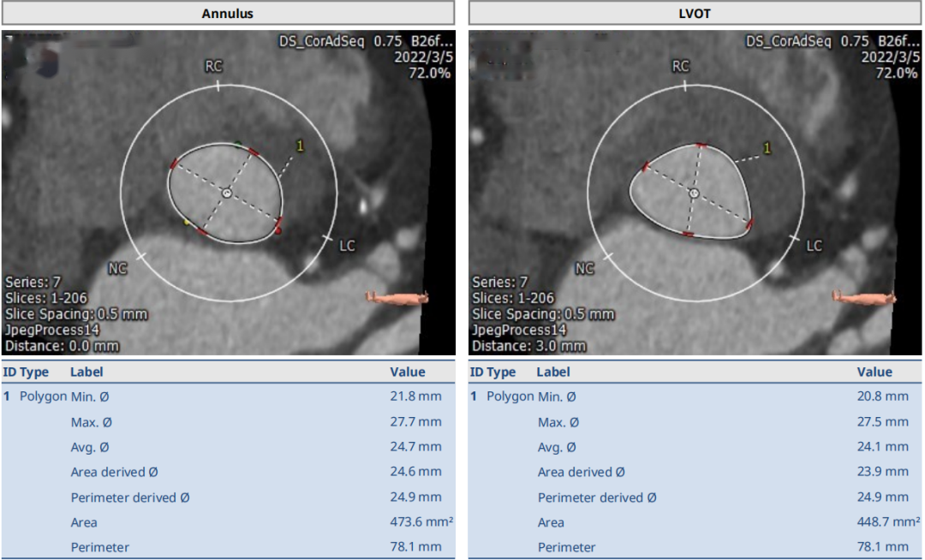Select the Area row in Annulus table
The height and width of the screenshot is (560, 925).
click(228, 522)
